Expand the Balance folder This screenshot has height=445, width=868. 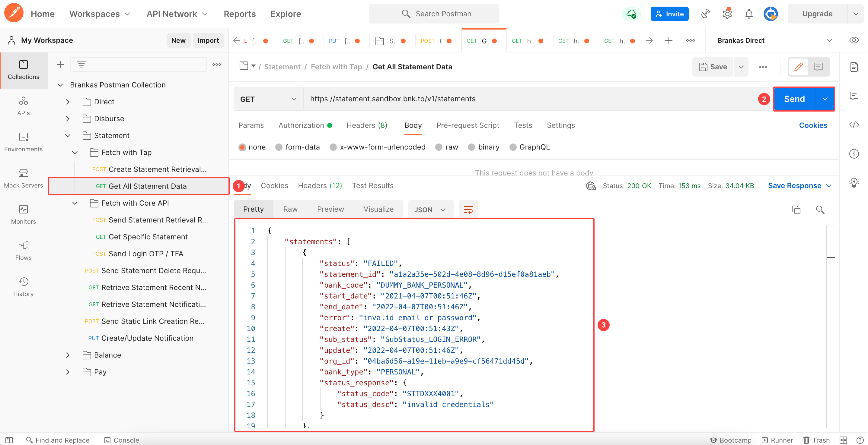tap(68, 355)
